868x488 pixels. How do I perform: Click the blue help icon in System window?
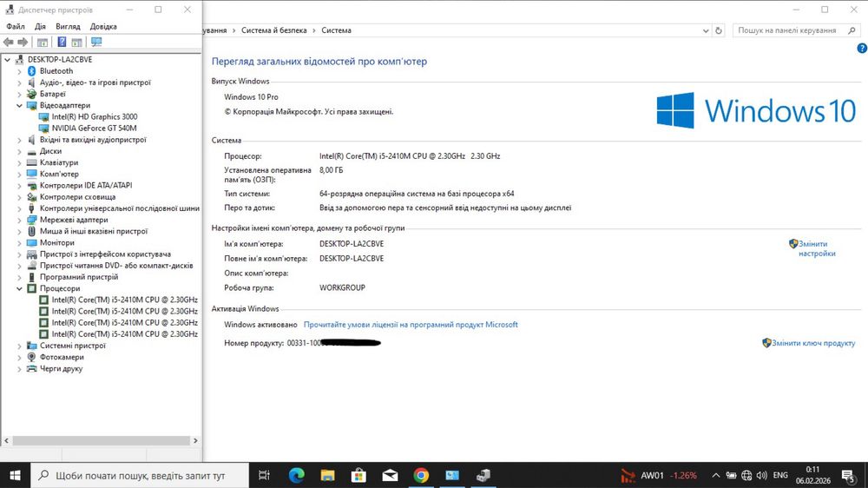(862, 48)
